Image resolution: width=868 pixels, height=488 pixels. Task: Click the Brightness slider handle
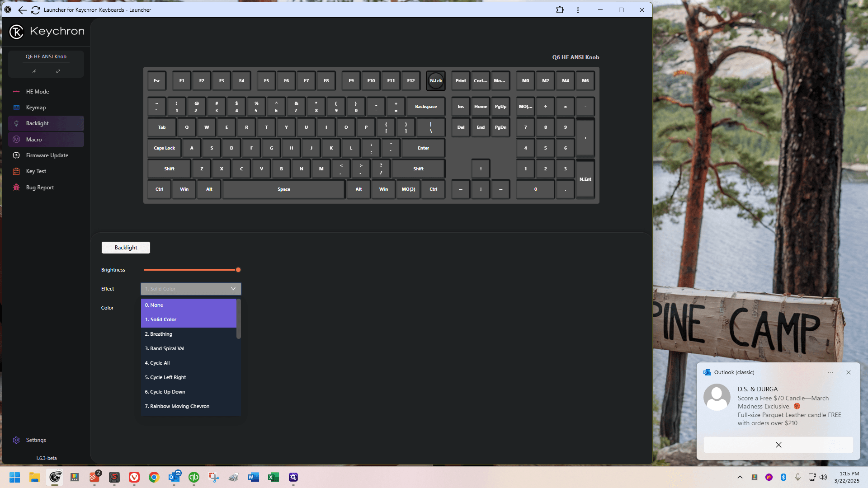point(238,270)
